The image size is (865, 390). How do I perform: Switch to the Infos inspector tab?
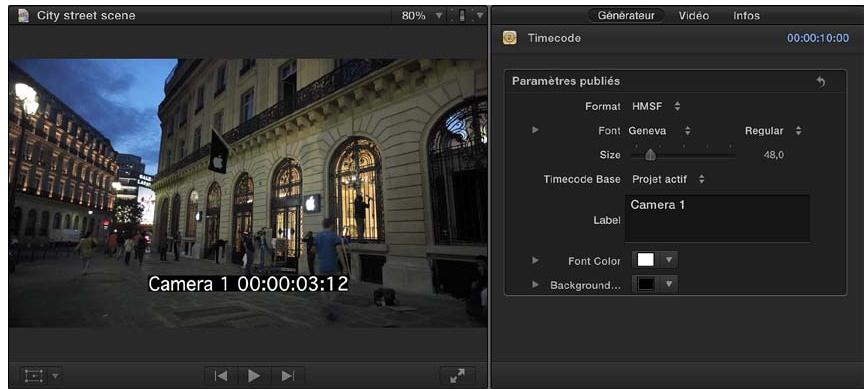click(x=746, y=16)
